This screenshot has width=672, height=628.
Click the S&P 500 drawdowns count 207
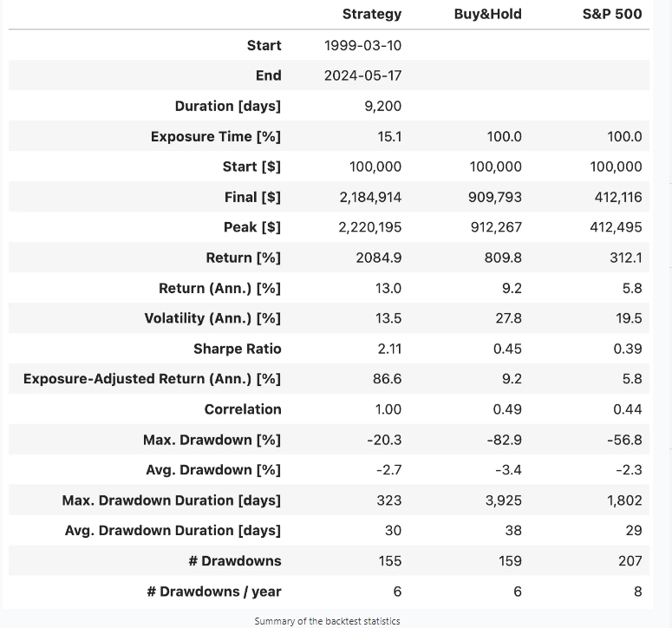[x=630, y=561]
